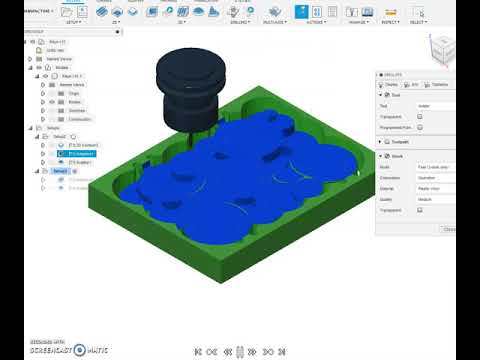This screenshot has height=360, width=480.
Task: Open the Stock Quality dropdown
Action: point(436,199)
